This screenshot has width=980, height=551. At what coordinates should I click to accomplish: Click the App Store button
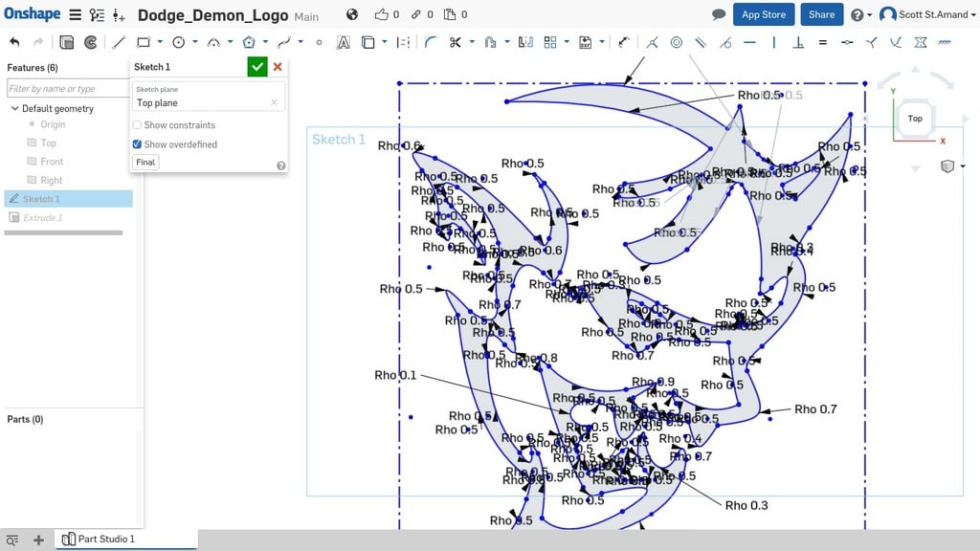764,14
